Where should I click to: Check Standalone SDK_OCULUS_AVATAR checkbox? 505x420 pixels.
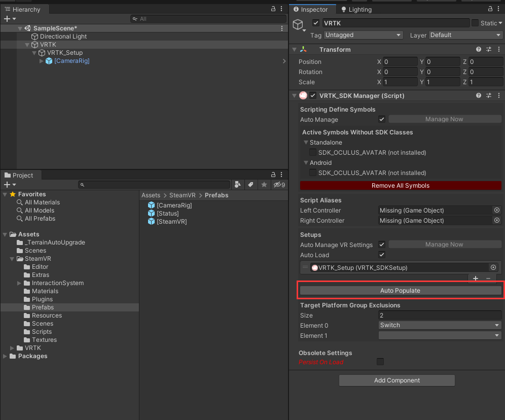pos(312,152)
